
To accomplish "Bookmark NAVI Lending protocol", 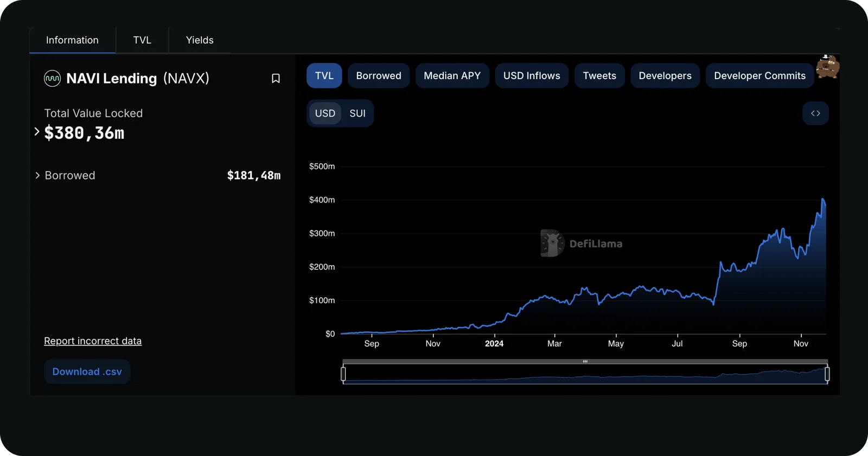I will pos(276,79).
